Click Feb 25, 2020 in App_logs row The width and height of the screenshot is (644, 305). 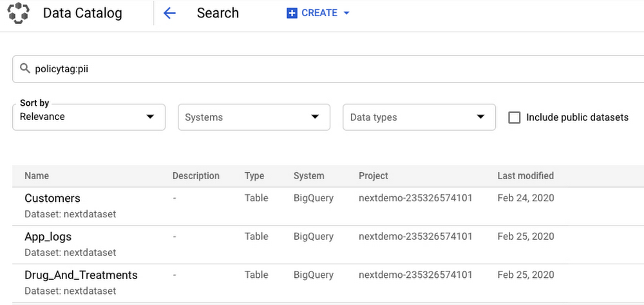tap(526, 237)
